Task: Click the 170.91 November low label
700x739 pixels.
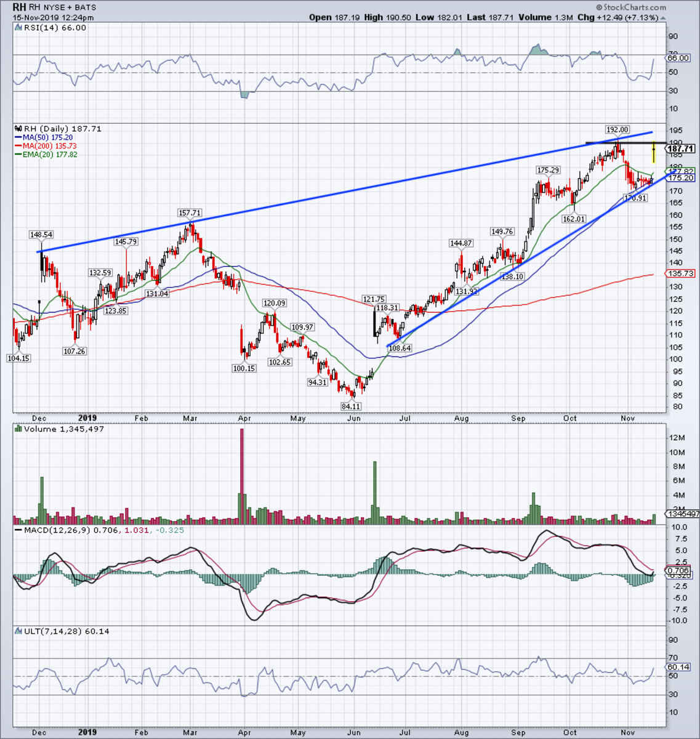Action: pyautogui.click(x=635, y=198)
